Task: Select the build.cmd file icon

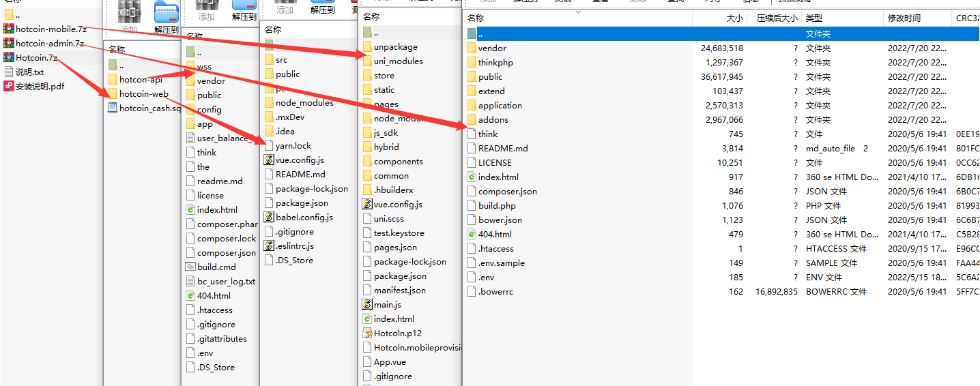Action: pos(191,267)
